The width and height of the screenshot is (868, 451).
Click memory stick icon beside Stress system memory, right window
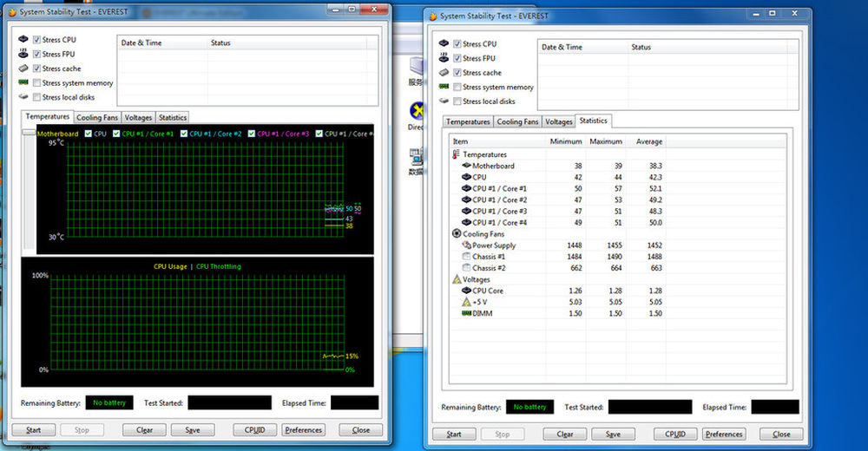point(444,87)
